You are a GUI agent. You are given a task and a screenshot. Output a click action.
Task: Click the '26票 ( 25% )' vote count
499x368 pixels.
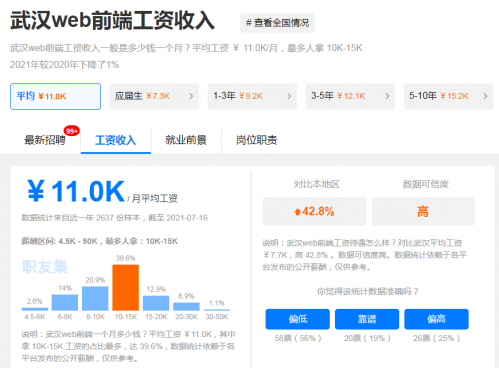tap(436, 338)
